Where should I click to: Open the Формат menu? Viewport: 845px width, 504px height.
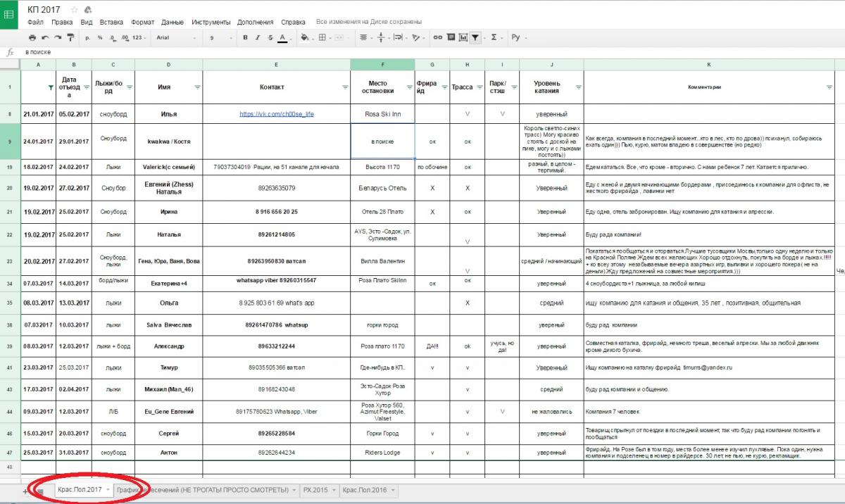coord(143,23)
